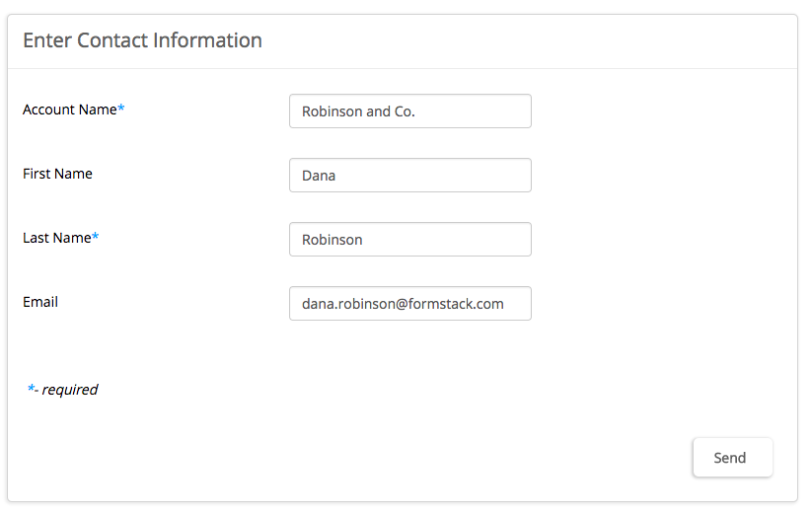Select the Last Name input field
Viewport: 812px width, 515px height.
[409, 240]
